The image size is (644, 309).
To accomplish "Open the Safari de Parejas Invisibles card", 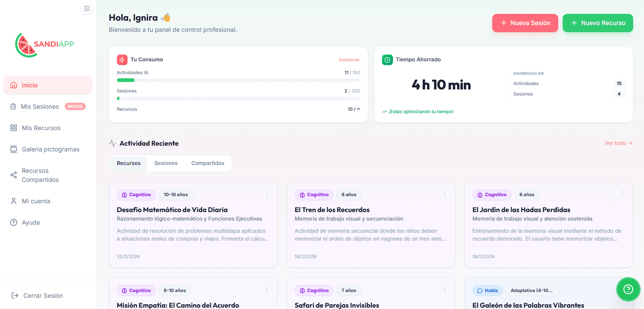I will click(337, 305).
